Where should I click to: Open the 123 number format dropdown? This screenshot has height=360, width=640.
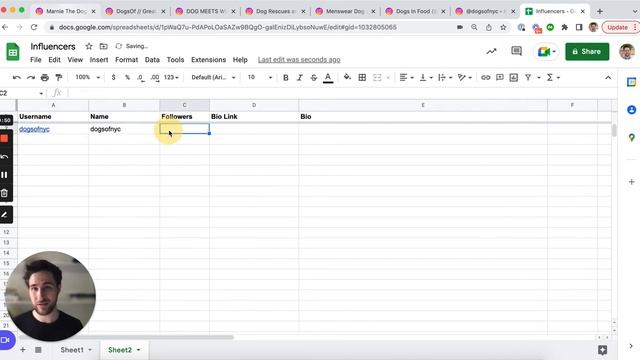[171, 78]
